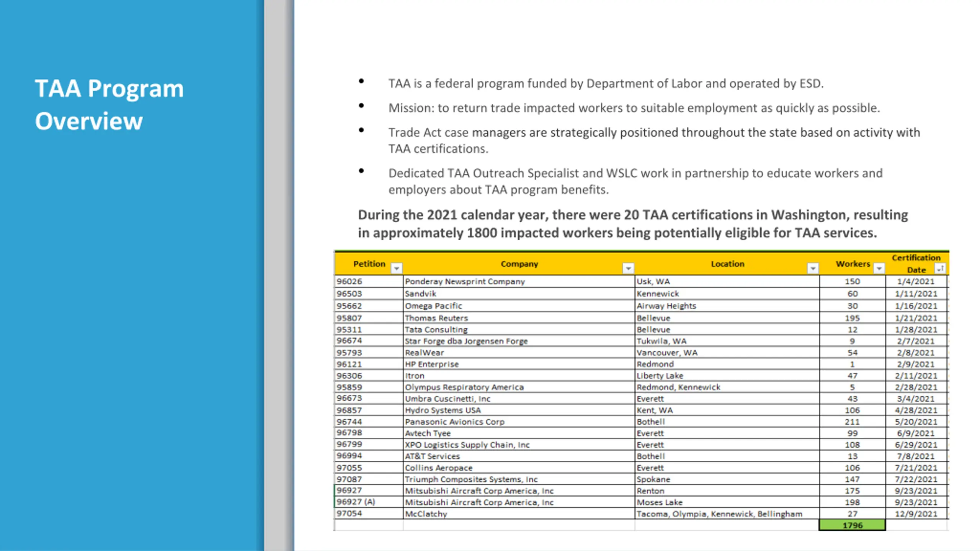The image size is (980, 551).
Task: Click the Workers column header
Action: tap(853, 264)
